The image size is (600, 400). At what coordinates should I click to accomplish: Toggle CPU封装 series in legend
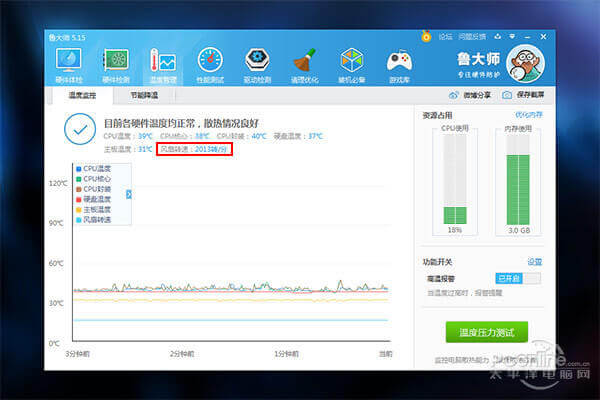pos(94,189)
